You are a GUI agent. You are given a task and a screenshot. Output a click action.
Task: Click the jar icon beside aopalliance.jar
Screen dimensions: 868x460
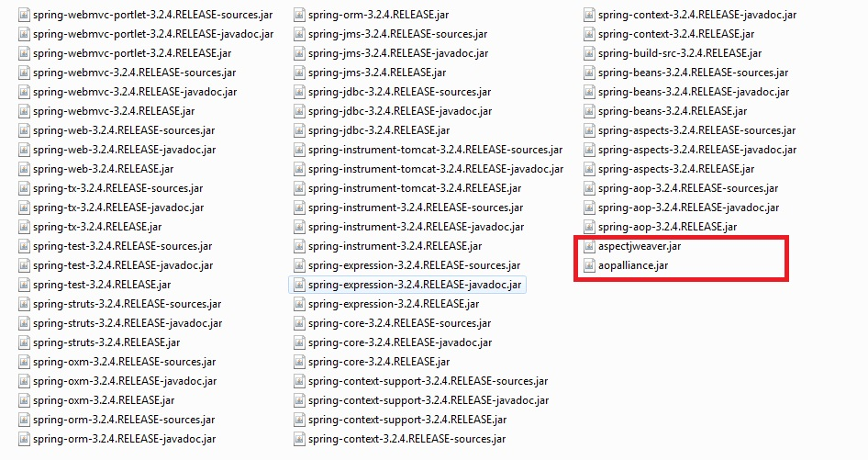589,265
